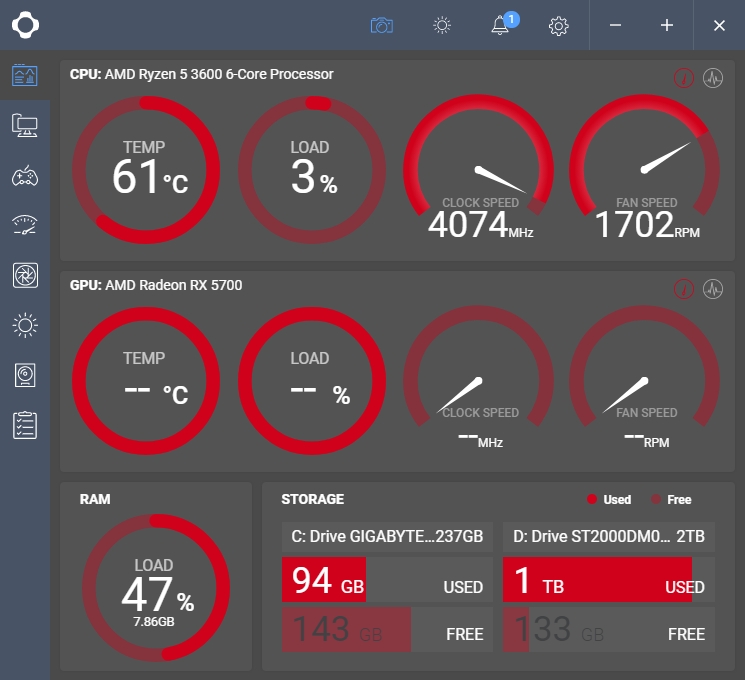
Task: Click the CPU clock speed 4074 MHz dial
Action: [478, 167]
